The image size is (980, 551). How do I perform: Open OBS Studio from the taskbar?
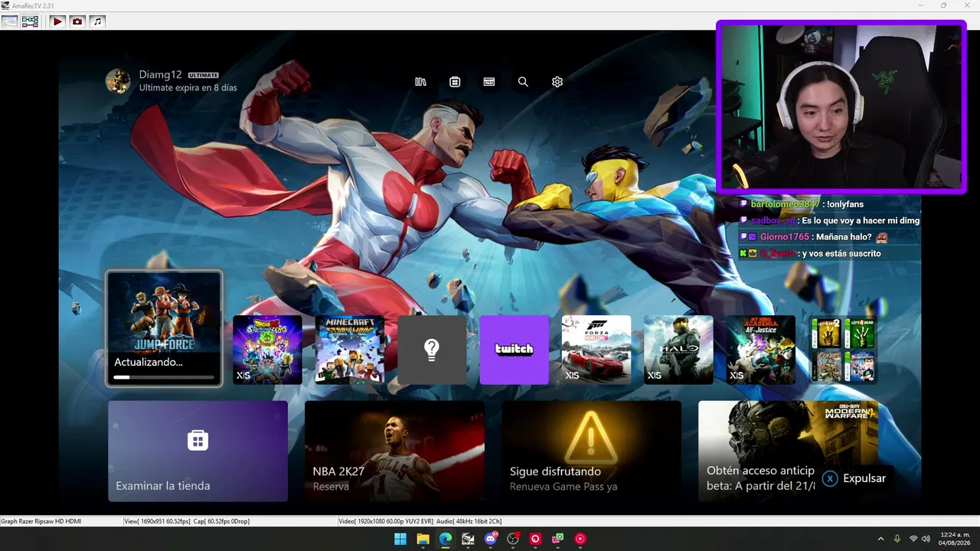513,539
